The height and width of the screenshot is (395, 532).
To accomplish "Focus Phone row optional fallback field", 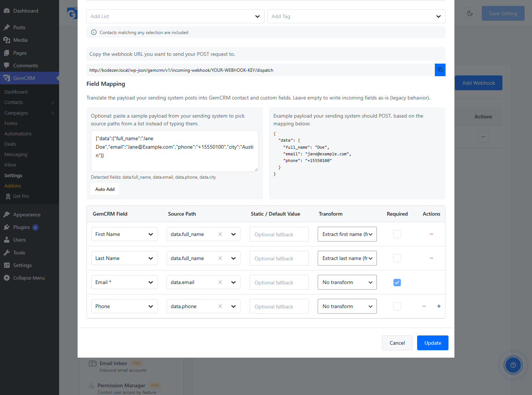I will click(279, 306).
